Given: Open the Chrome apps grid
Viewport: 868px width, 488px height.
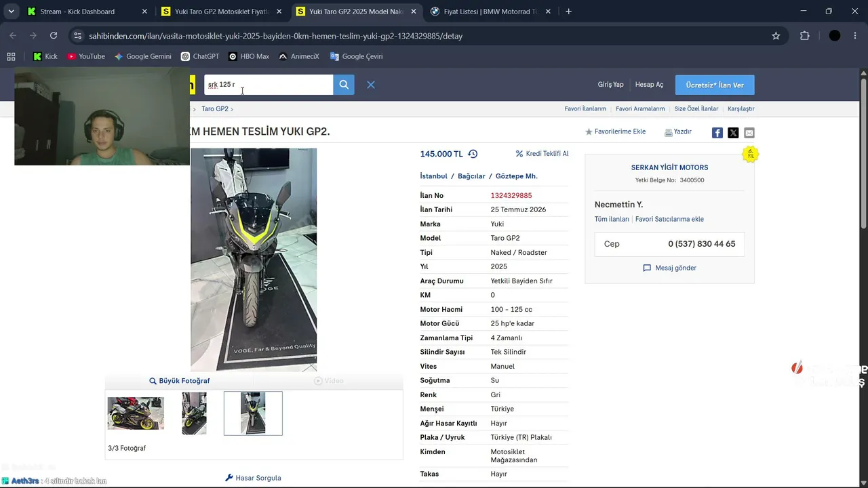Looking at the screenshot, I should tap(11, 56).
